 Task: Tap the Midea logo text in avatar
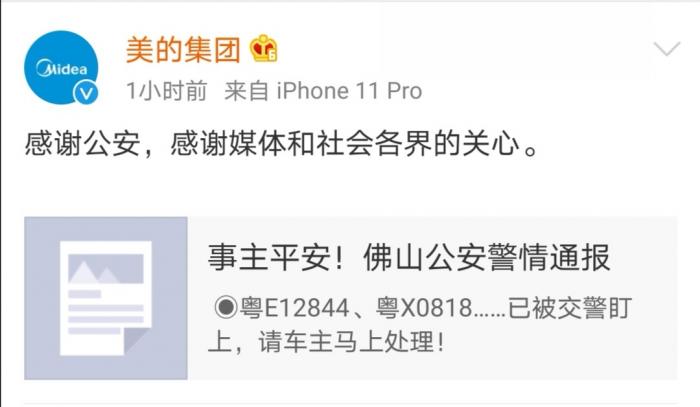(x=62, y=69)
